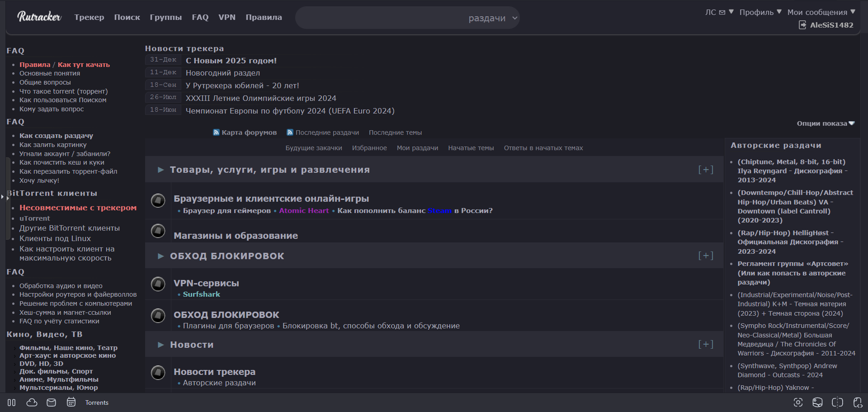
Task: Follow the Surfshark link
Action: click(201, 294)
